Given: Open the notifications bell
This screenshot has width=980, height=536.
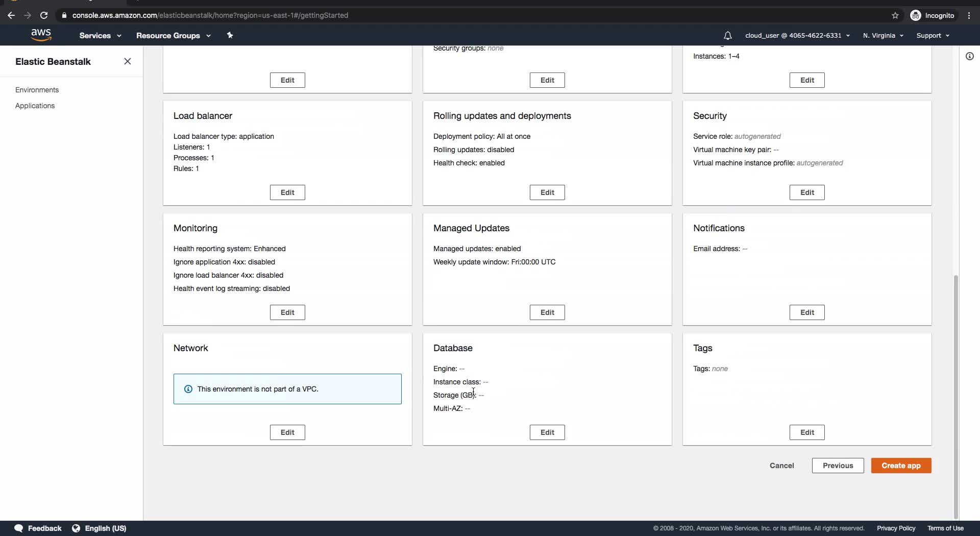Looking at the screenshot, I should pyautogui.click(x=727, y=36).
